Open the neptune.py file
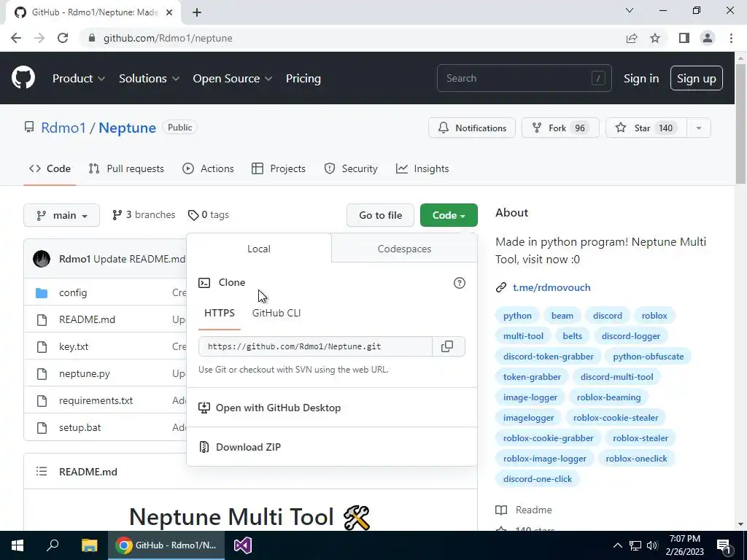 (x=85, y=373)
